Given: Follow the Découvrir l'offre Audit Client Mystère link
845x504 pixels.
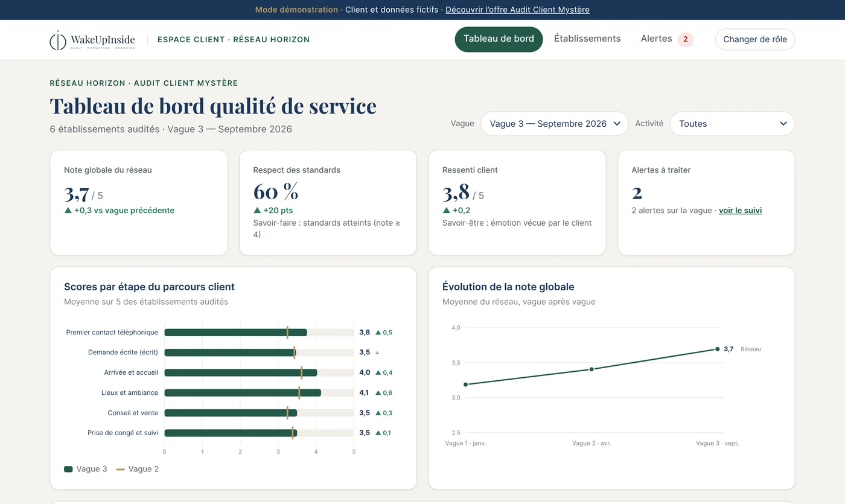Looking at the screenshot, I should (x=517, y=10).
